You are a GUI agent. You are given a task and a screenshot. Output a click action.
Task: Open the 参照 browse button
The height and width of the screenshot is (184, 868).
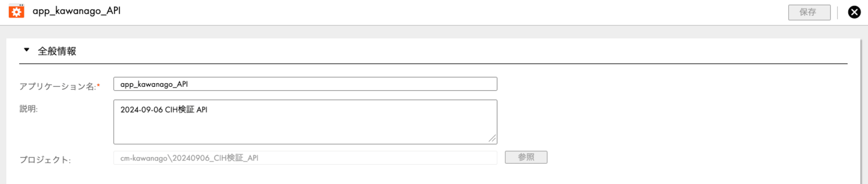pyautogui.click(x=526, y=157)
